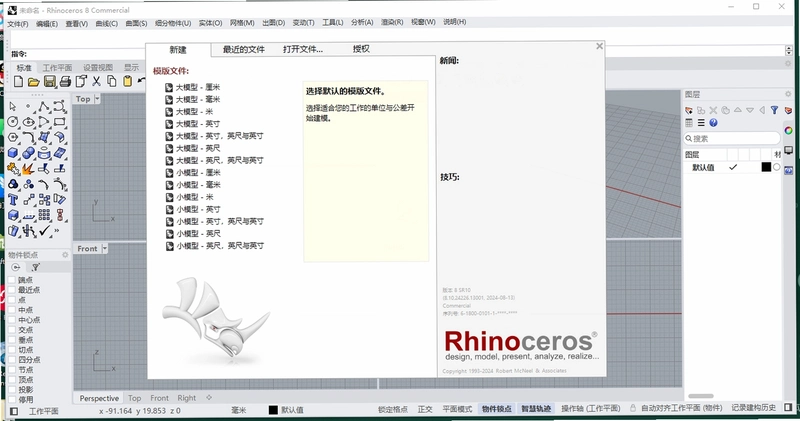Viewport: 800px width, 421px height.
Task: Close the splash dialog with X button
Action: 599,46
